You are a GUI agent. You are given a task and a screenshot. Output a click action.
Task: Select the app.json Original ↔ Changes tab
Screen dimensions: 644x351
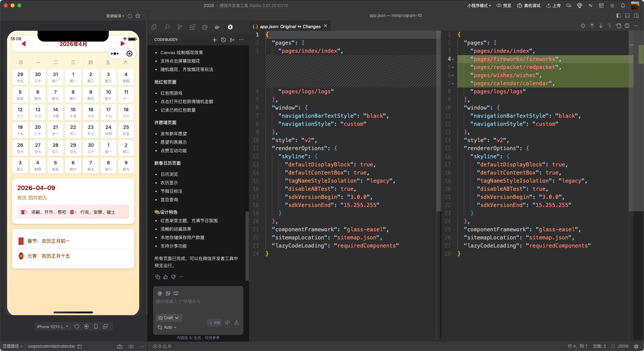(x=290, y=26)
